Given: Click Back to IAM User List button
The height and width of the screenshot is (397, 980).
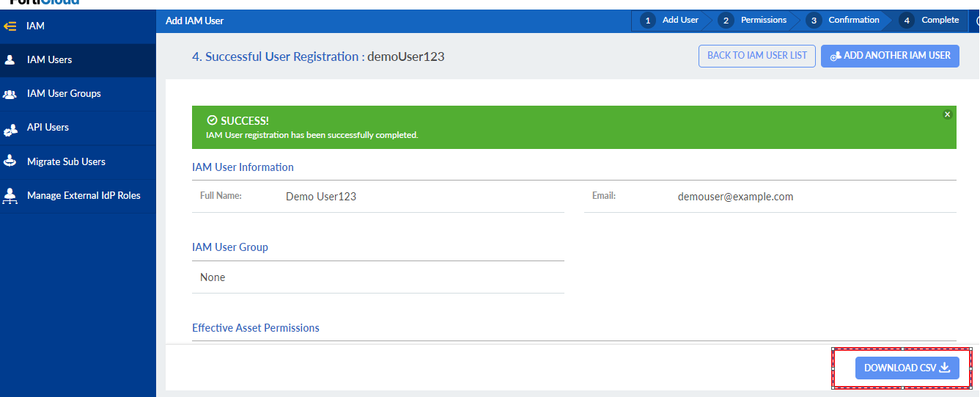Looking at the screenshot, I should (757, 56).
